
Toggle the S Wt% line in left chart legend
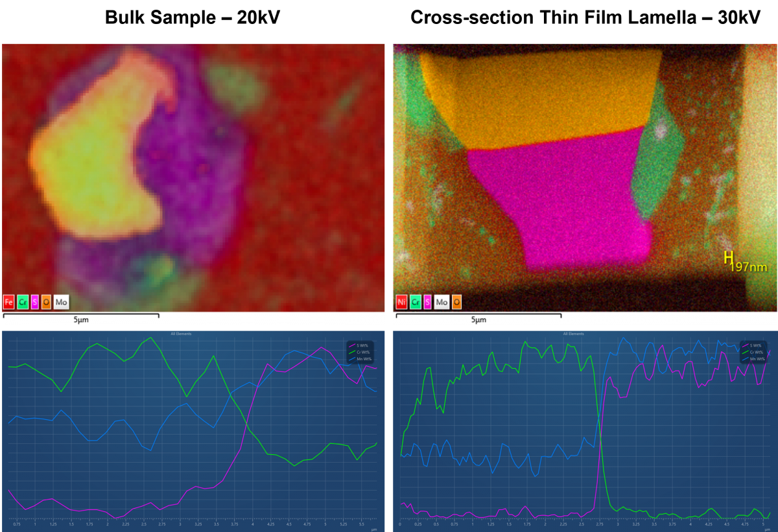pos(362,345)
